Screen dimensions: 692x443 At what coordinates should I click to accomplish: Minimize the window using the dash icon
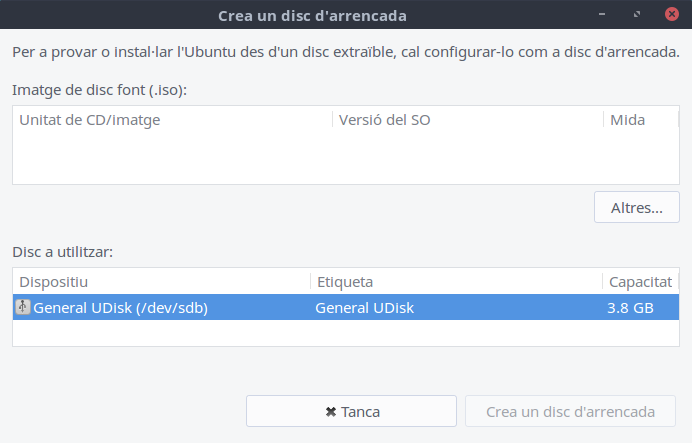tap(602, 14)
